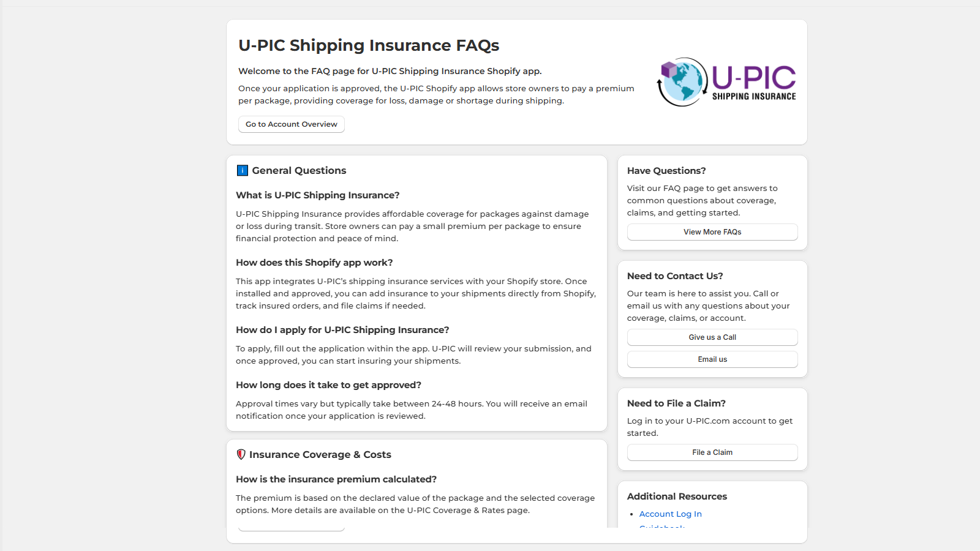The height and width of the screenshot is (551, 980).
Task: Choose the Email us button
Action: point(712,359)
